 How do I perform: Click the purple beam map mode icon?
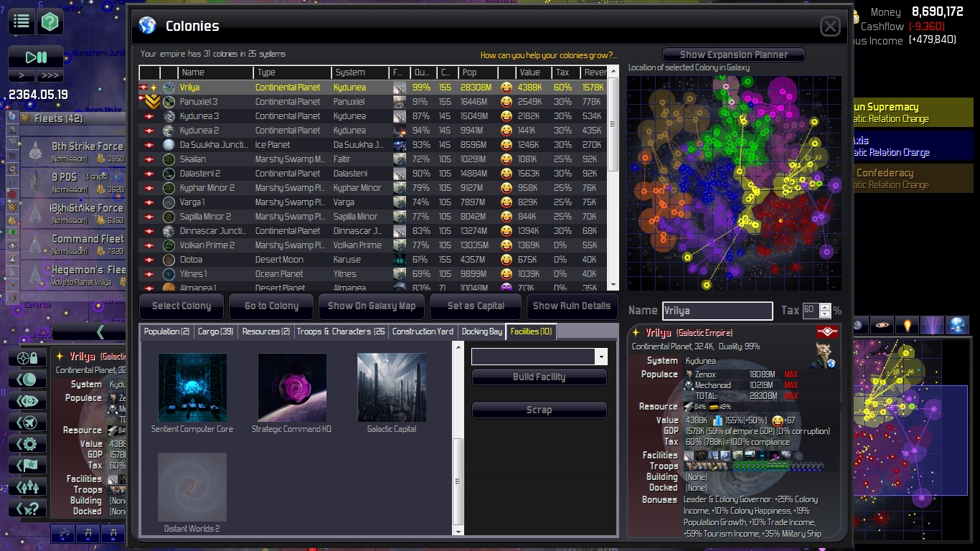(932, 325)
